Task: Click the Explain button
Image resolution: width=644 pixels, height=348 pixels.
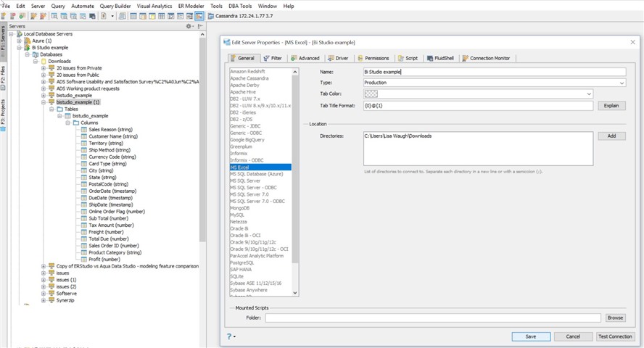Action: (611, 106)
